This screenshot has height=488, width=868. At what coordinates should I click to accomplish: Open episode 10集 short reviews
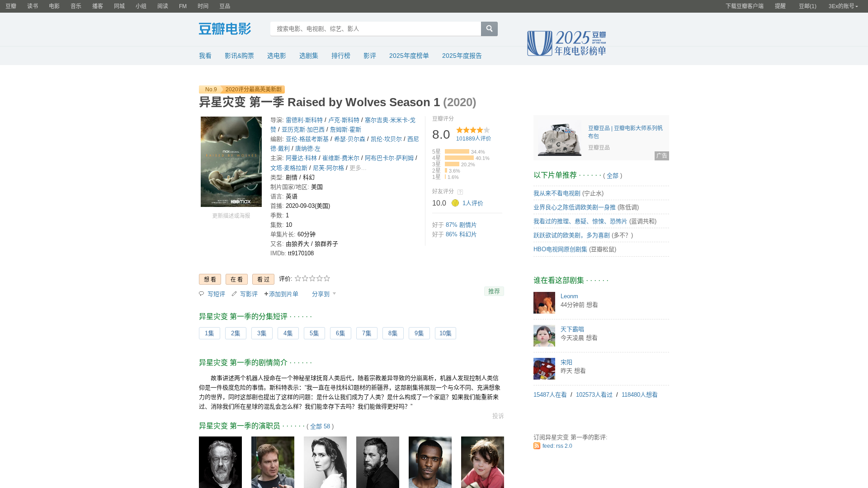[445, 333]
